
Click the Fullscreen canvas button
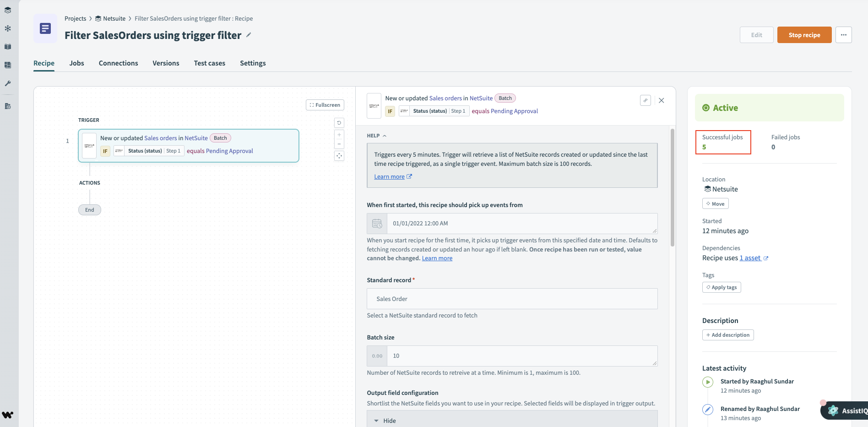tap(325, 105)
